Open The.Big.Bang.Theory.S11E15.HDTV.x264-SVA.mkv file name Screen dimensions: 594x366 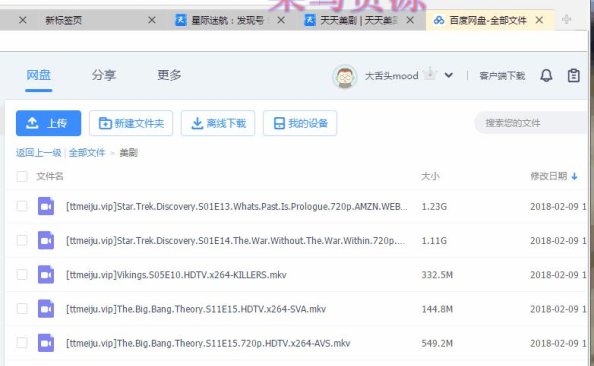pos(196,309)
